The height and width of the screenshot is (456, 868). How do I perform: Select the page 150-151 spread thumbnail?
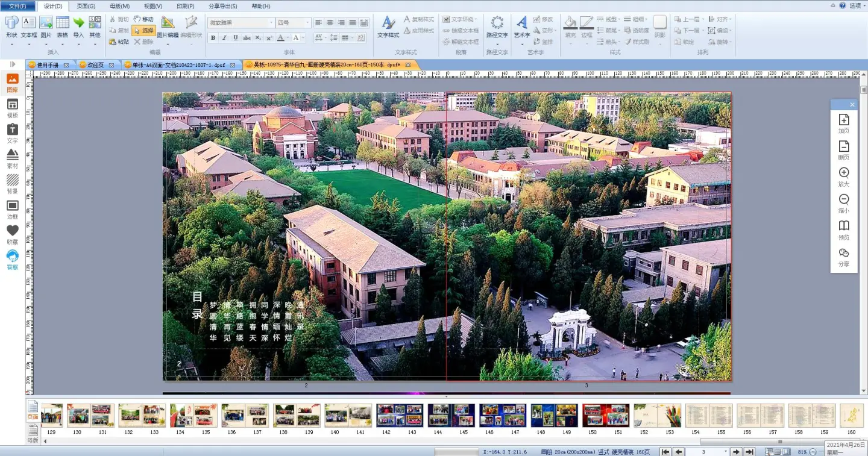(606, 416)
